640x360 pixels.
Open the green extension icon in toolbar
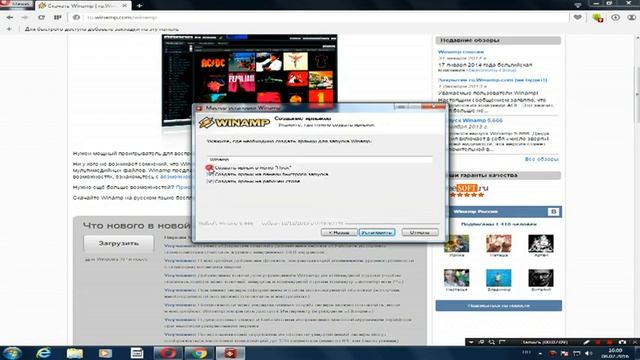pyautogui.click(x=598, y=18)
